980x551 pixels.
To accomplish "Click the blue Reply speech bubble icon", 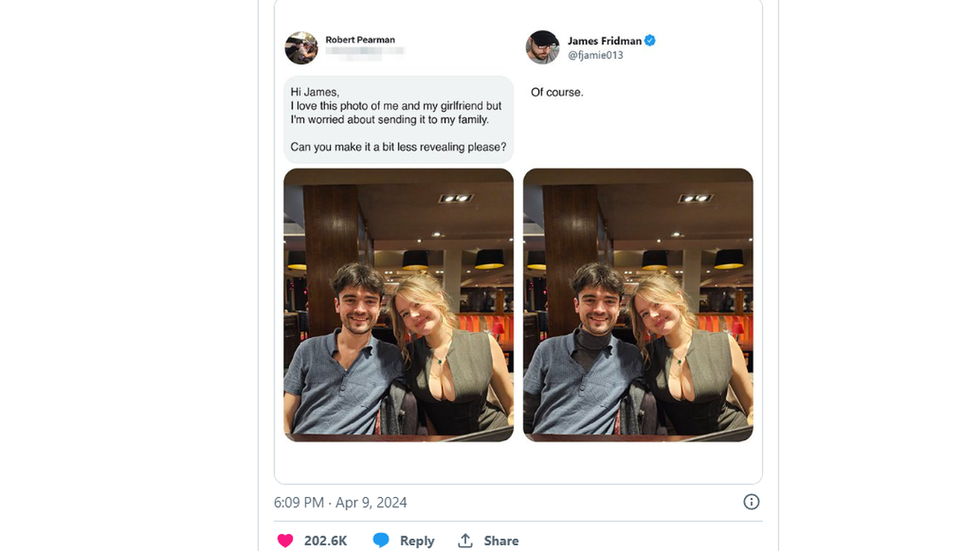I will point(381,540).
